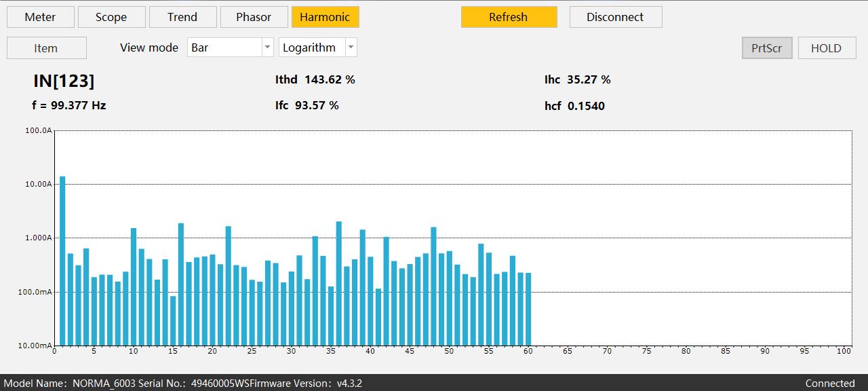Click the Ihc 35.27 % value
Viewport: 868px width, 391px height.
click(x=577, y=79)
